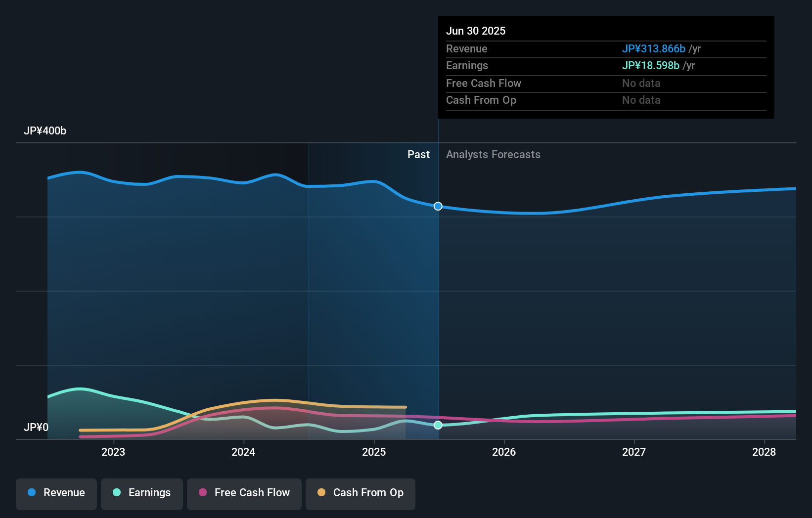Click the JP¥18.598b earnings value in tooltip
The height and width of the screenshot is (518, 812).
650,65
